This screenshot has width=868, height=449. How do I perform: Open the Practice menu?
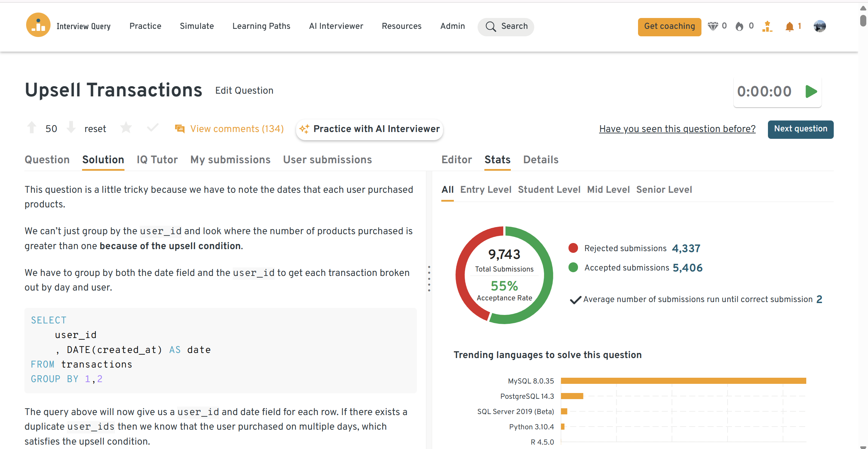tap(145, 26)
